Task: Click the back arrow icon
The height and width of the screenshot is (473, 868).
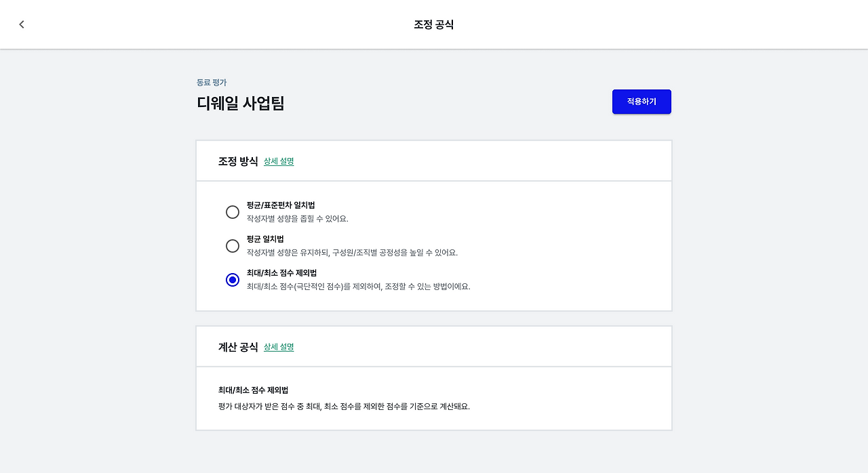Action: [x=22, y=24]
